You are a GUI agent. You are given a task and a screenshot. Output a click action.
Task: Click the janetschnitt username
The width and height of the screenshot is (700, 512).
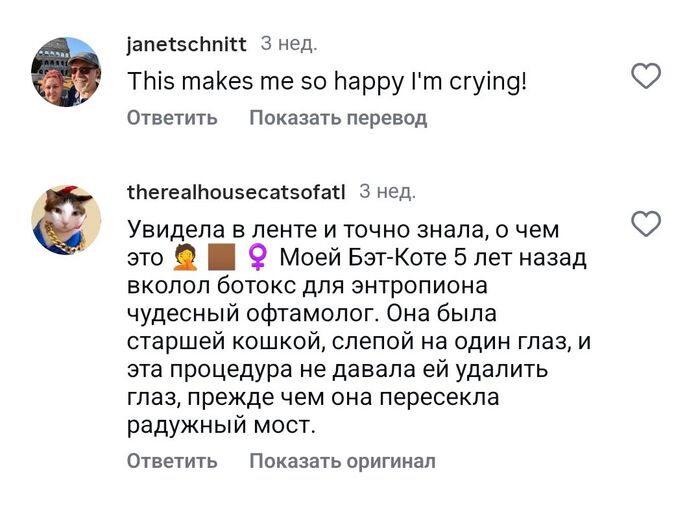188,45
